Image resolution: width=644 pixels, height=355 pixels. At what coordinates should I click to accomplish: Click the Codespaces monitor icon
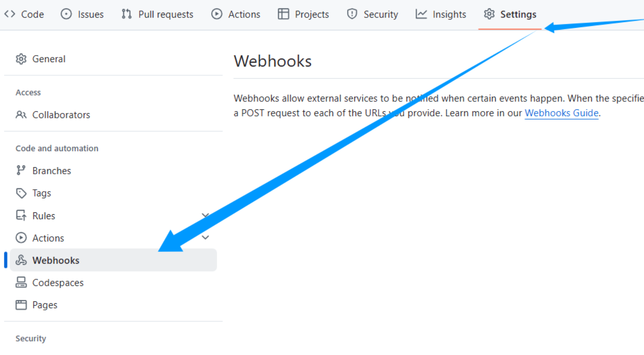click(21, 283)
